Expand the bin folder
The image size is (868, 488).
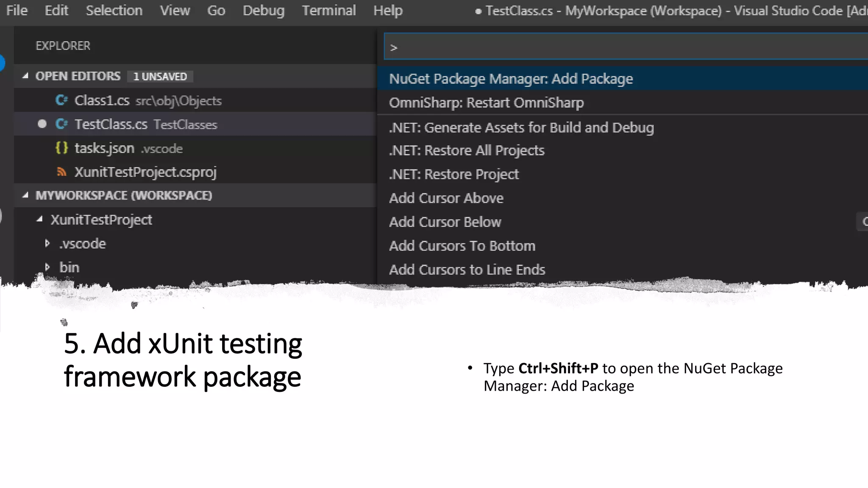coord(47,267)
